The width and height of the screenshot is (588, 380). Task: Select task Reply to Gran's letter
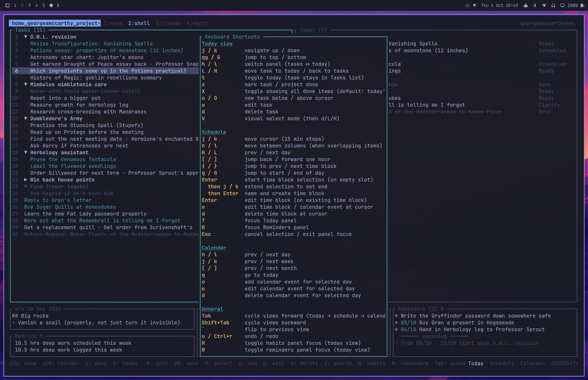58,200
